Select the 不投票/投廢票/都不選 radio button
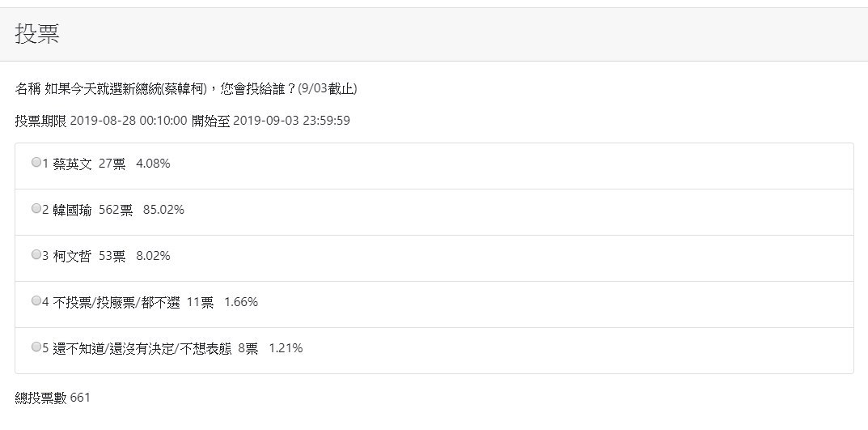868x430 pixels. (36, 301)
